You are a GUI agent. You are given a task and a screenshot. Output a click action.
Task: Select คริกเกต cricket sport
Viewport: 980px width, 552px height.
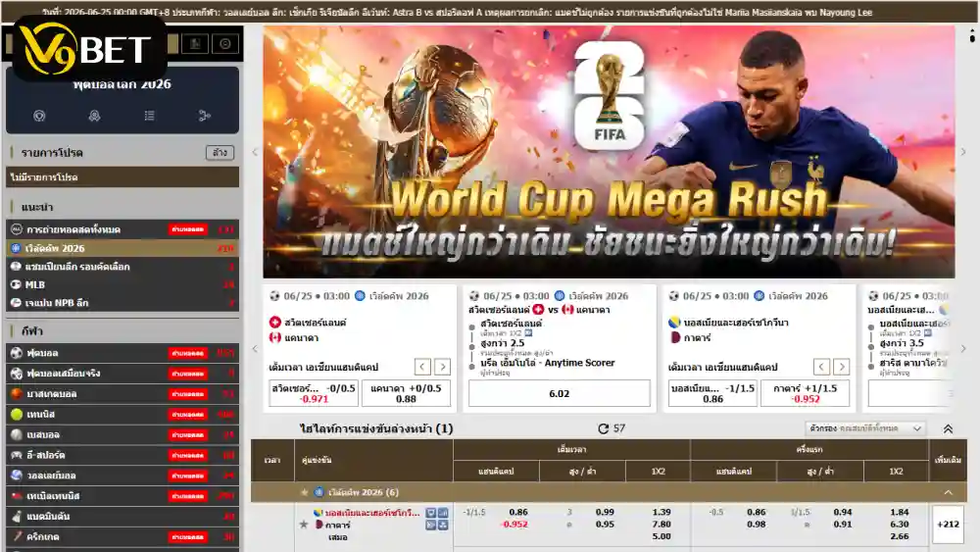point(122,536)
